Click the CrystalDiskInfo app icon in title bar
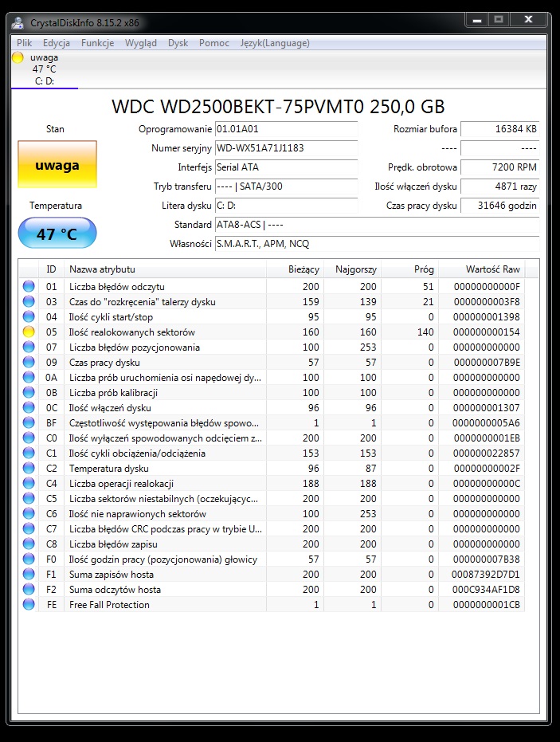 point(18,22)
